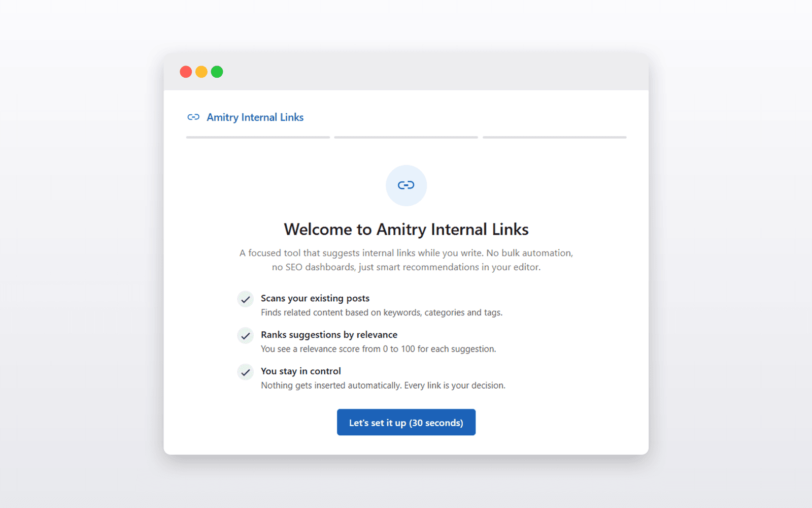The image size is (812, 508).
Task: Click the red close window dot
Action: tap(186, 72)
